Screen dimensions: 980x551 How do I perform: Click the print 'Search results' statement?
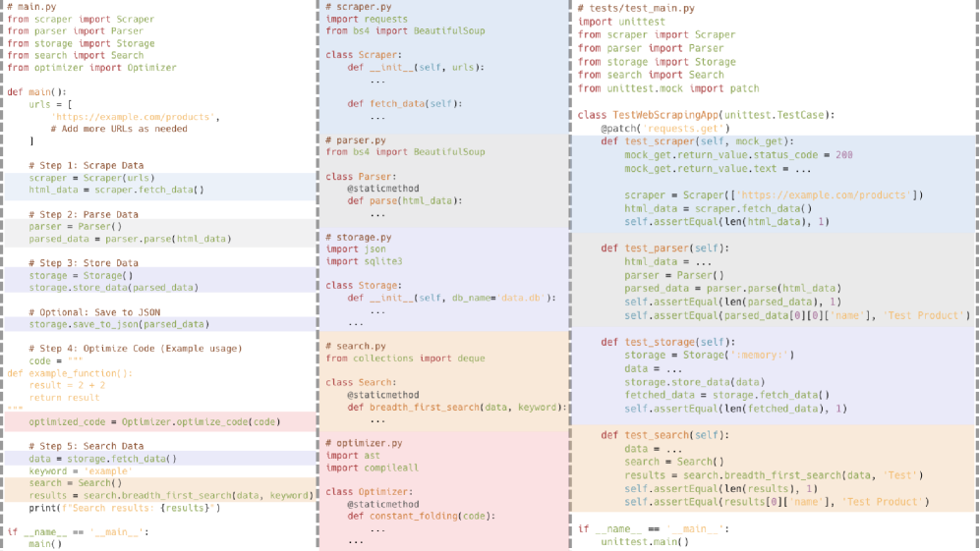[x=125, y=508]
